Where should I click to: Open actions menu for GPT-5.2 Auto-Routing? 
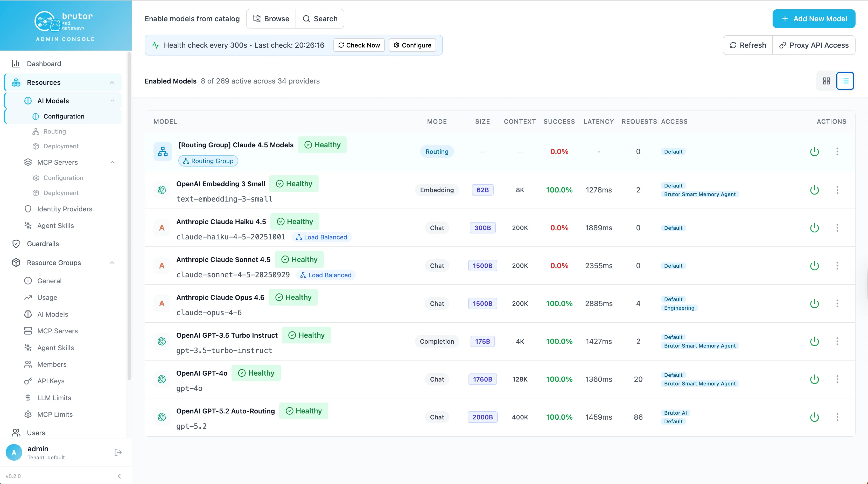pyautogui.click(x=837, y=417)
